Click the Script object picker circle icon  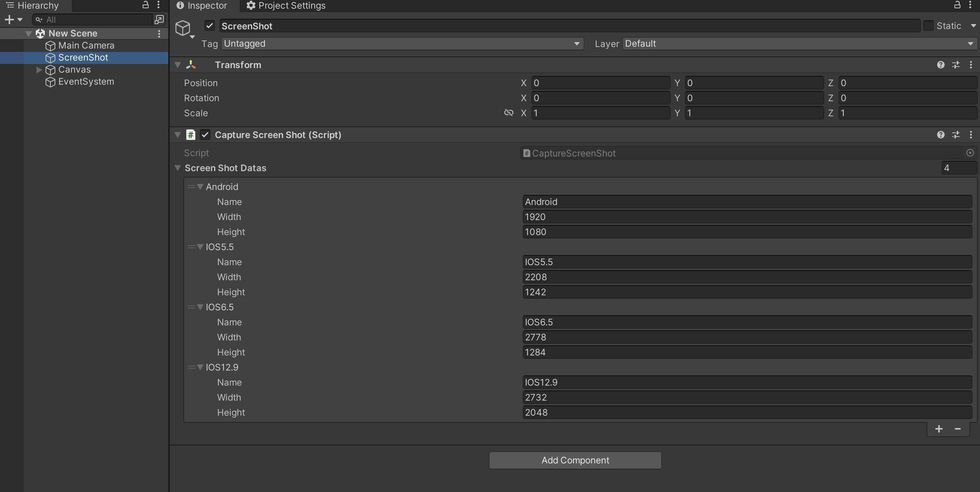[x=970, y=153]
